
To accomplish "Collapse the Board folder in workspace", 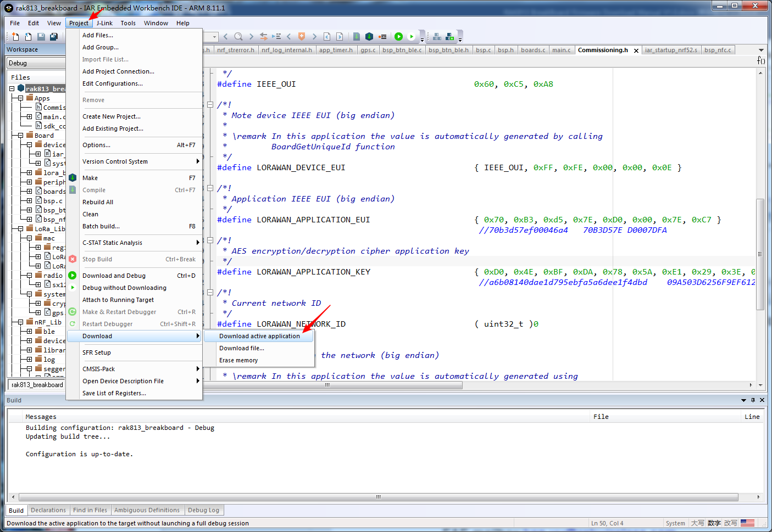I will click(x=20, y=135).
